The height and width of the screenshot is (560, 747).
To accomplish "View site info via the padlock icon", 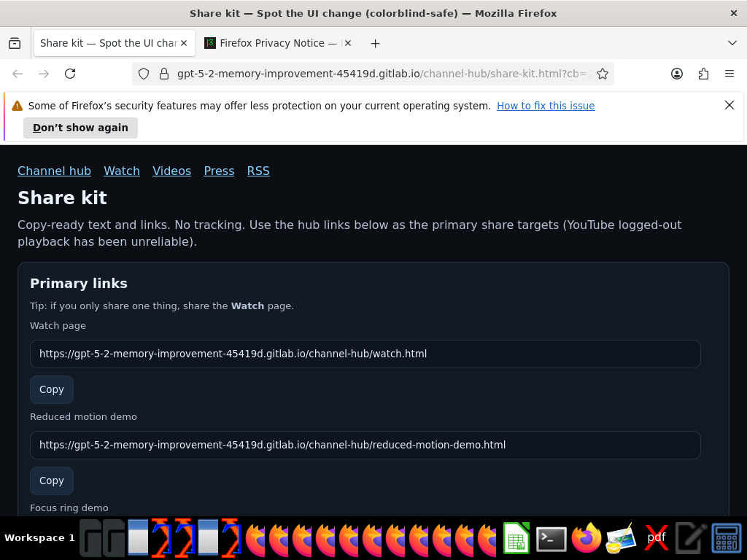I will [x=164, y=74].
